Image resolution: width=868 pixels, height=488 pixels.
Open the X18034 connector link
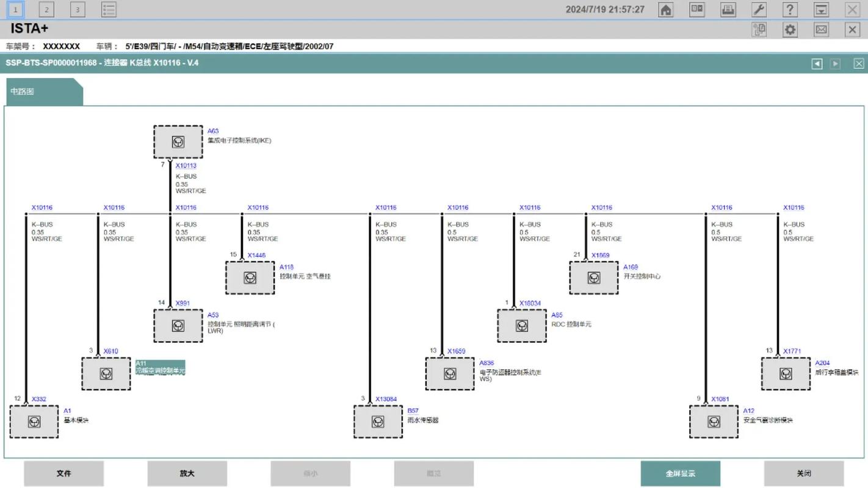coord(530,303)
